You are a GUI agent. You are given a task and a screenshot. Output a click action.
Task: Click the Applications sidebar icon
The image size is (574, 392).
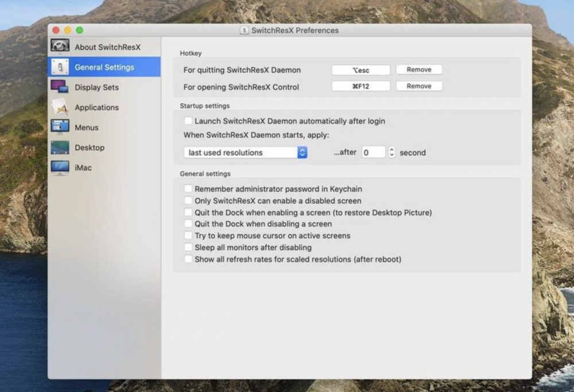[60, 107]
